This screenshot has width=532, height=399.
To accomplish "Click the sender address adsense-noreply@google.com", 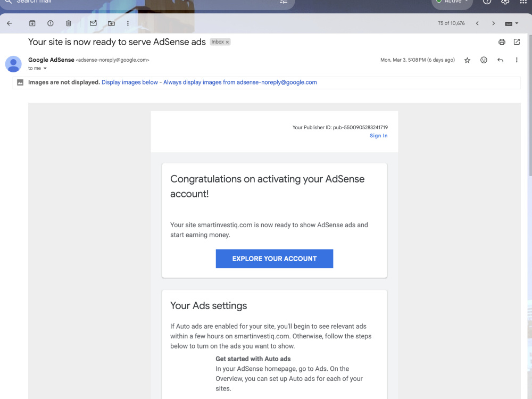I will point(112,60).
